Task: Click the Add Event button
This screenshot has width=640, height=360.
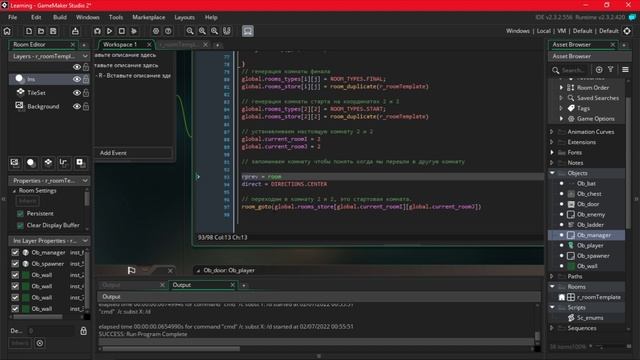Action: point(133,153)
